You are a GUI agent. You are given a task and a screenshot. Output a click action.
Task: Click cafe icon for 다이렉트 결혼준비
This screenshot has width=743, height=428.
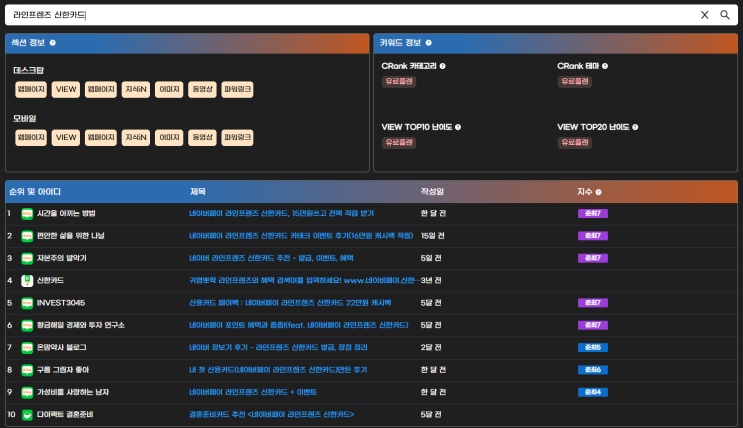pos(27,415)
